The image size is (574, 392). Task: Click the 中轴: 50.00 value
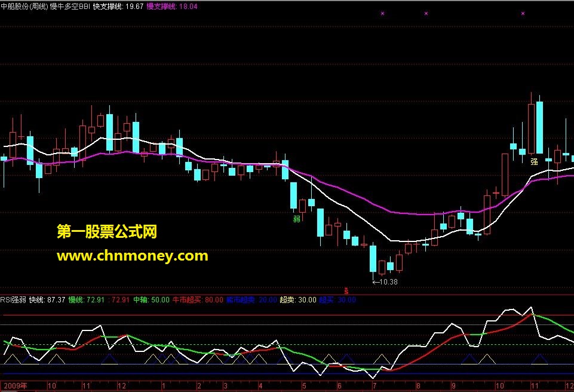(151, 300)
